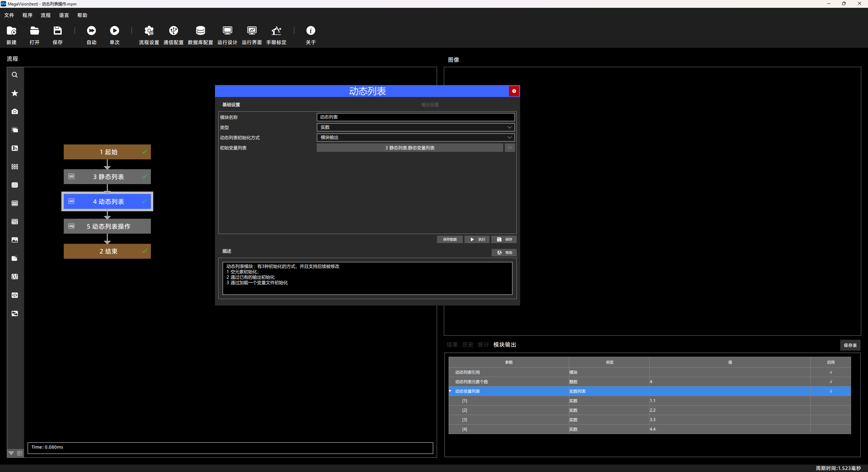Screen dimensions: 868x472
Task: Switch to 历史 tab
Action: 468,345
